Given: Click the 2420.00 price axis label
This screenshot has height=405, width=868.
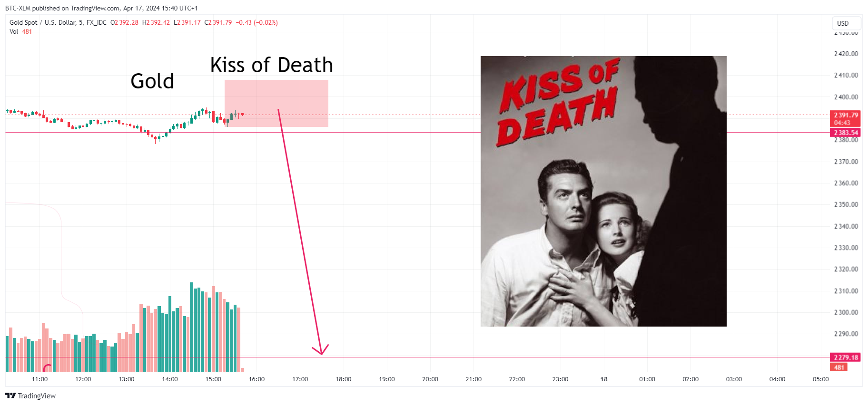Looking at the screenshot, I should (846, 54).
